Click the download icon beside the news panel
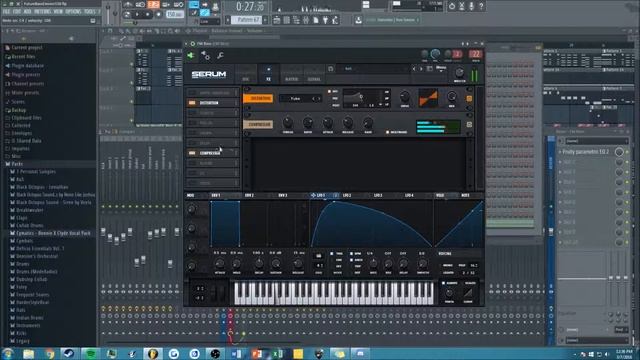 point(358,20)
